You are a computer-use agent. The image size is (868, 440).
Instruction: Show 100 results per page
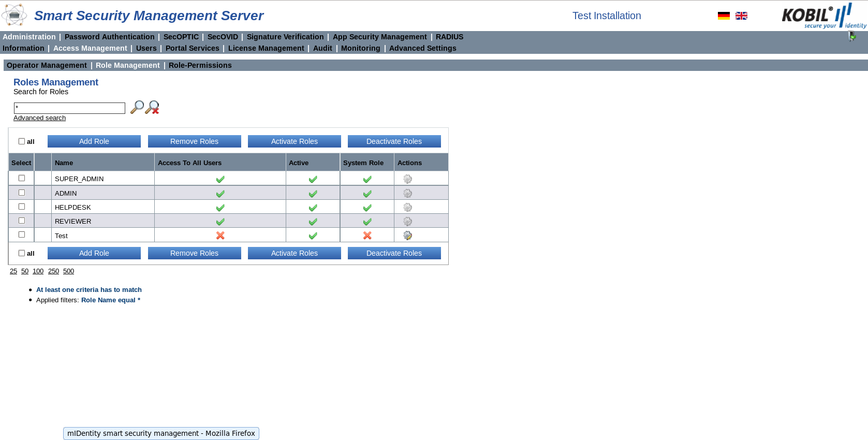click(x=38, y=271)
